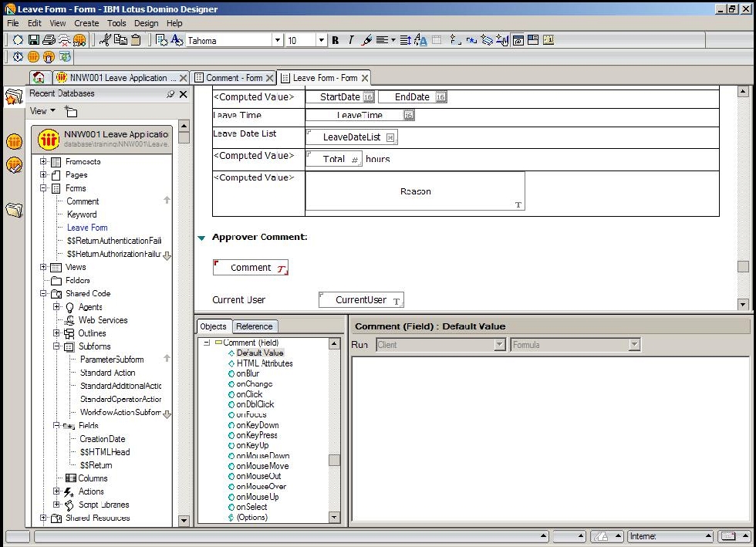Click the Save icon in the toolbar
The width and height of the screenshot is (756, 547).
click(34, 40)
